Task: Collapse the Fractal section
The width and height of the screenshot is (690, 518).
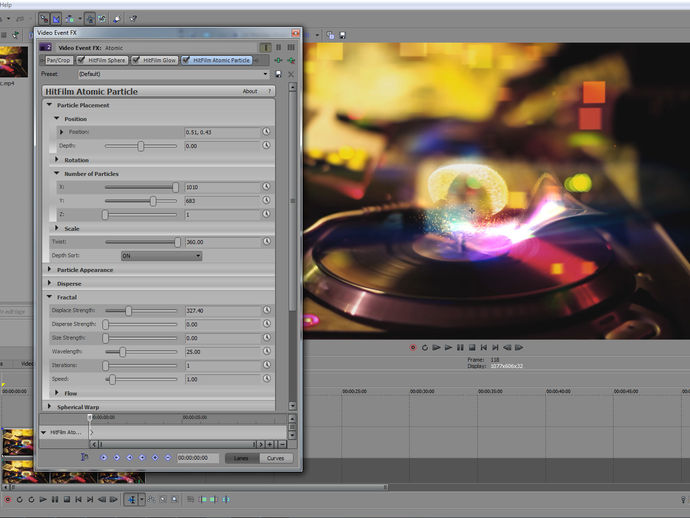Action: click(49, 297)
